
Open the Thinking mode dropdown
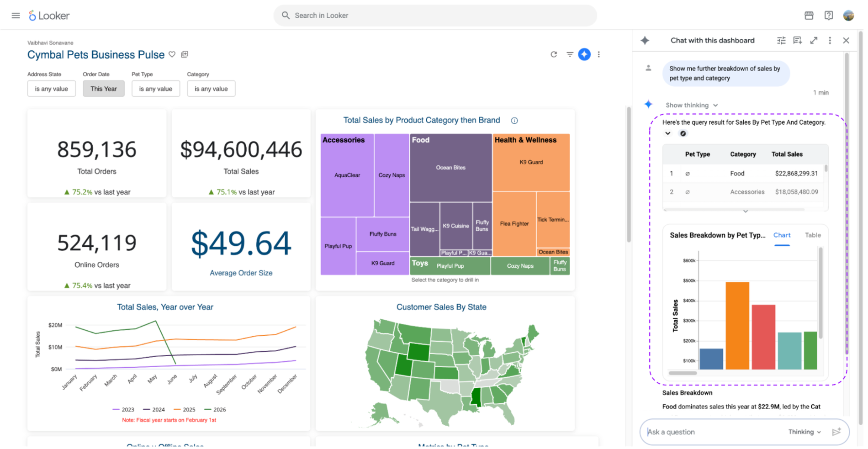tap(804, 432)
